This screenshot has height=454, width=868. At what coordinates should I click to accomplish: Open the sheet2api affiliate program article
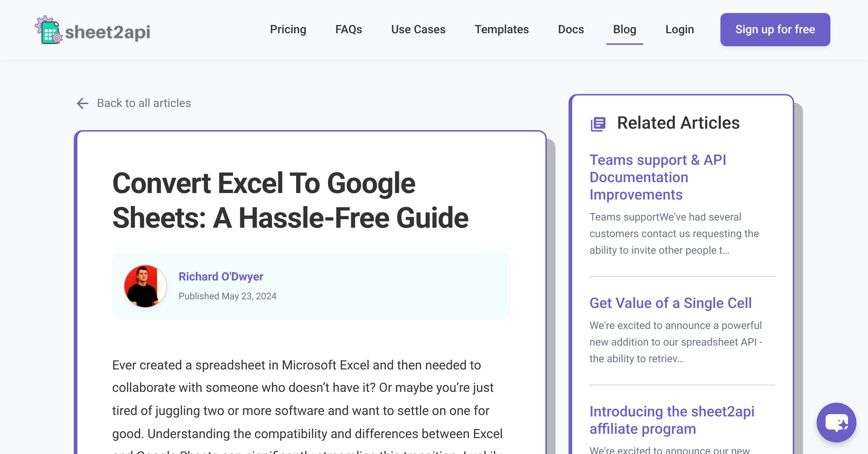(x=673, y=420)
